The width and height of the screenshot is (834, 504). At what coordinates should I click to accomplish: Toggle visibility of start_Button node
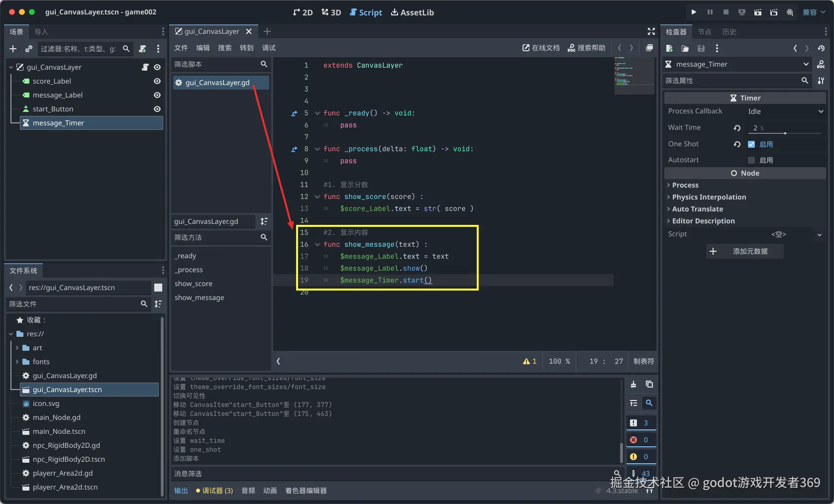coord(157,109)
